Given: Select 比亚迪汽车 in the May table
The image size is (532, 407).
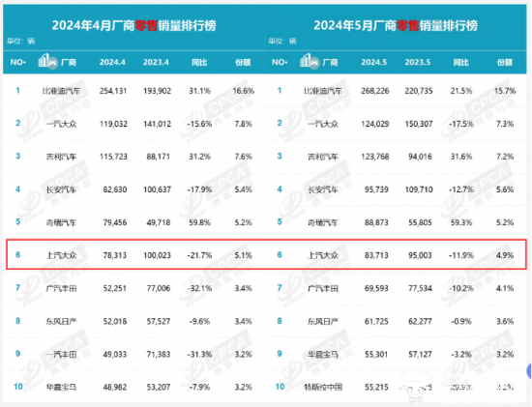Looking at the screenshot, I should click(x=323, y=91).
